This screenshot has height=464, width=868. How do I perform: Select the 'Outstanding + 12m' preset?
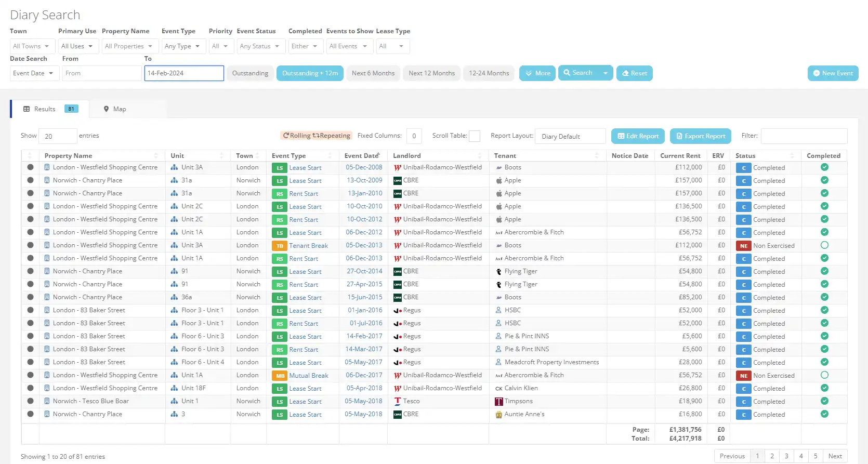(310, 73)
